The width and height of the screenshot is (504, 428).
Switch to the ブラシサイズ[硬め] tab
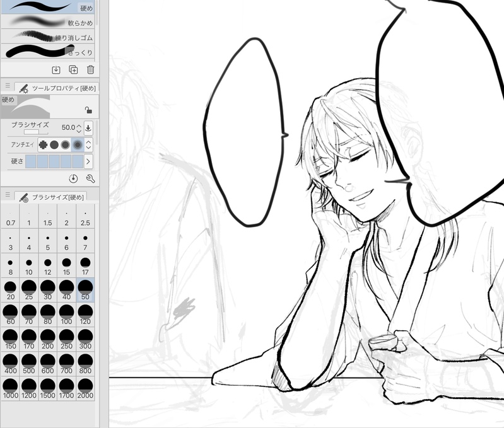(52, 197)
